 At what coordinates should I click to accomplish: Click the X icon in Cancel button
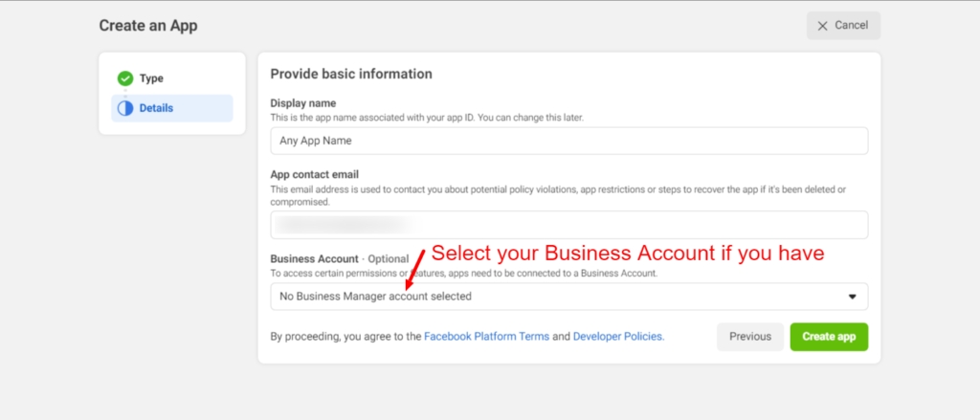pyautogui.click(x=824, y=26)
